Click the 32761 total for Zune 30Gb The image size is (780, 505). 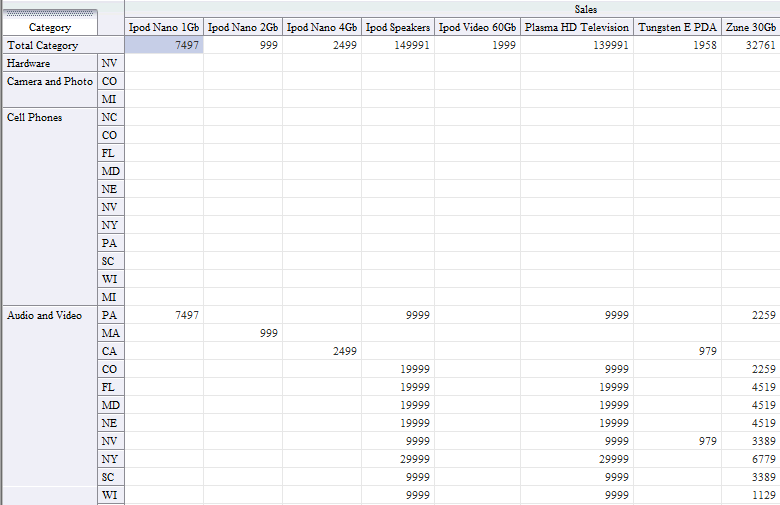pyautogui.click(x=751, y=45)
